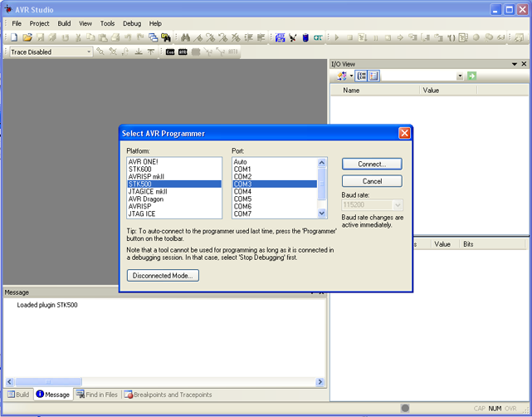Click the toggle bookmark flag icon
This screenshot has height=417, width=532.
tap(198, 37)
